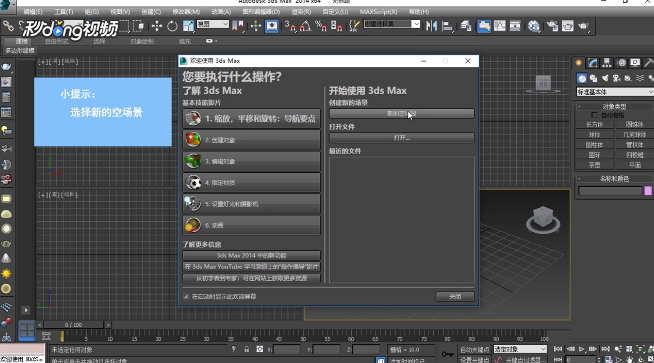Click the Window/Crossing selection toggle icon
Image resolution: width=654 pixels, height=363 pixels.
coord(138,26)
